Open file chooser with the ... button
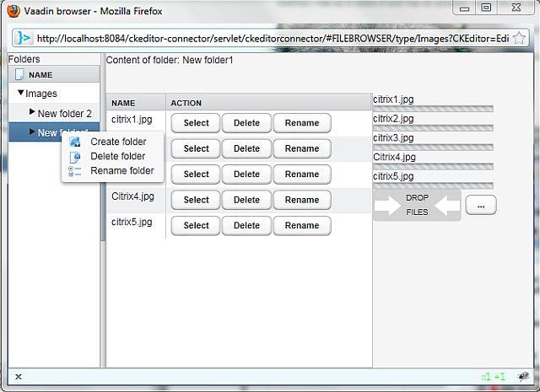 (x=481, y=206)
